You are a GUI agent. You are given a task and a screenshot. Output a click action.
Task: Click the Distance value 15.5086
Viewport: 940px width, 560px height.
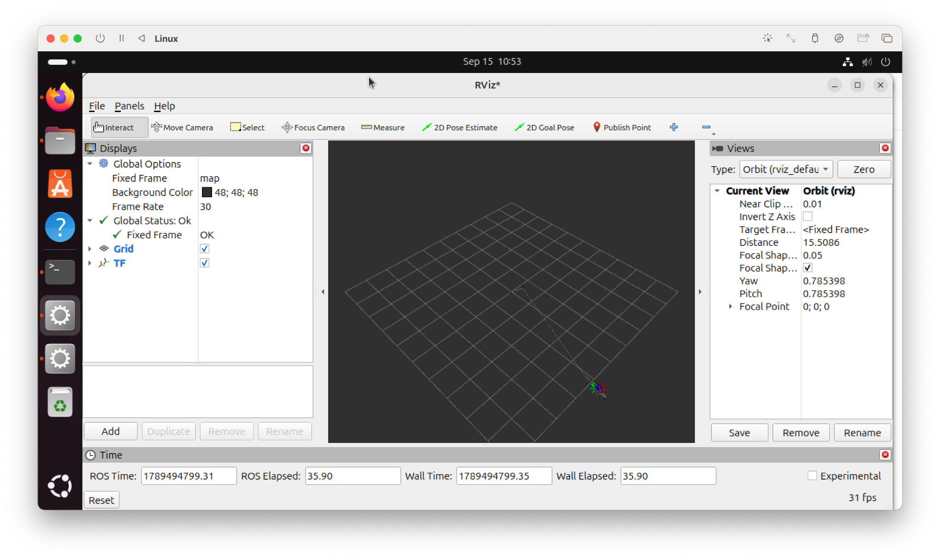pyautogui.click(x=821, y=242)
